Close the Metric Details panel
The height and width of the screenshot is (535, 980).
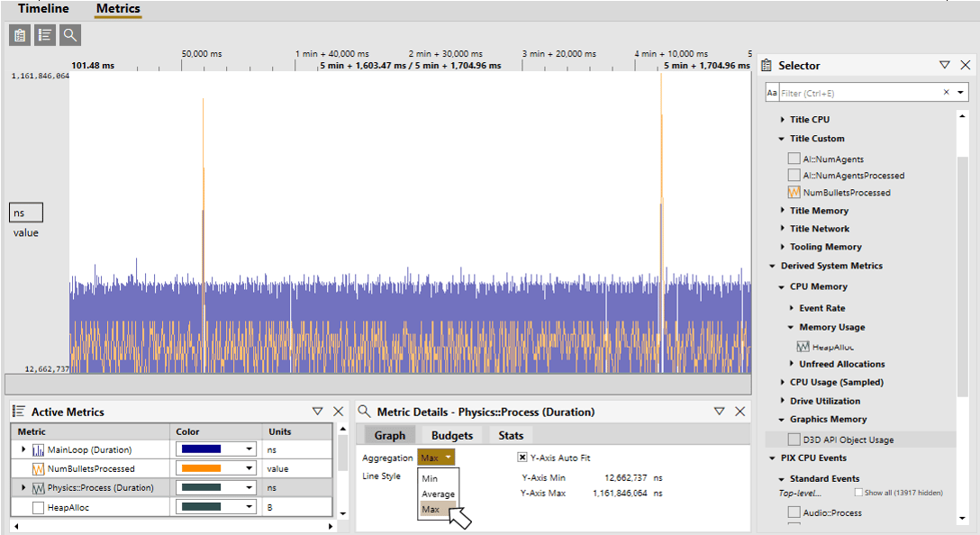click(x=740, y=412)
